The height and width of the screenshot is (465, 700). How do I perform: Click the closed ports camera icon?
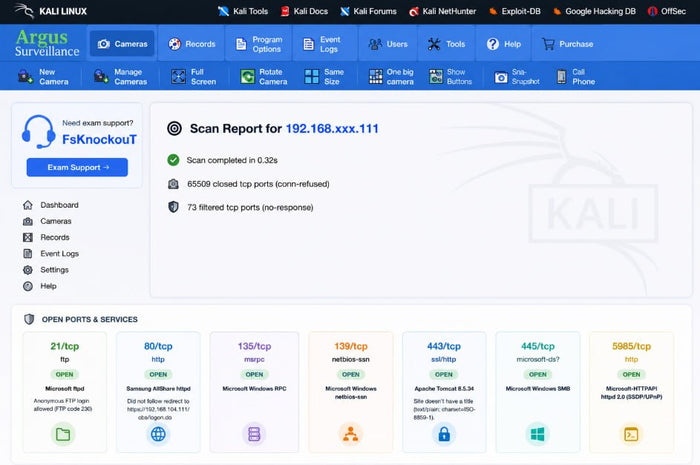tap(173, 184)
